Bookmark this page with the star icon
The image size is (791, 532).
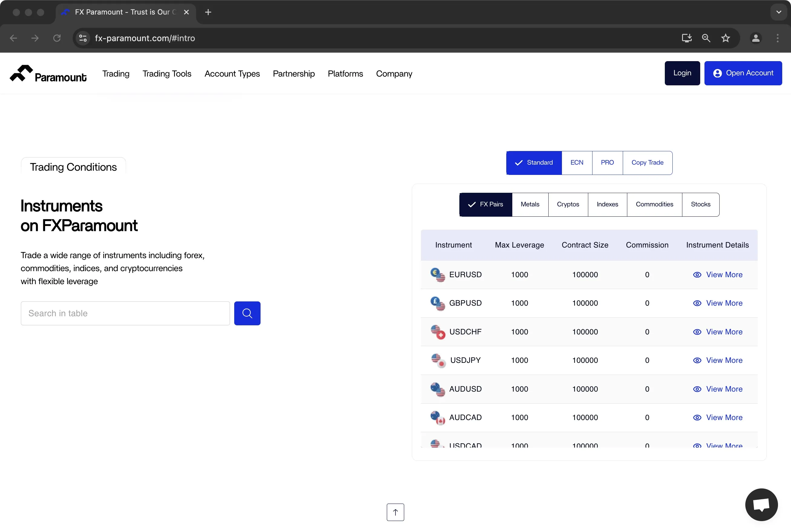[x=726, y=38]
